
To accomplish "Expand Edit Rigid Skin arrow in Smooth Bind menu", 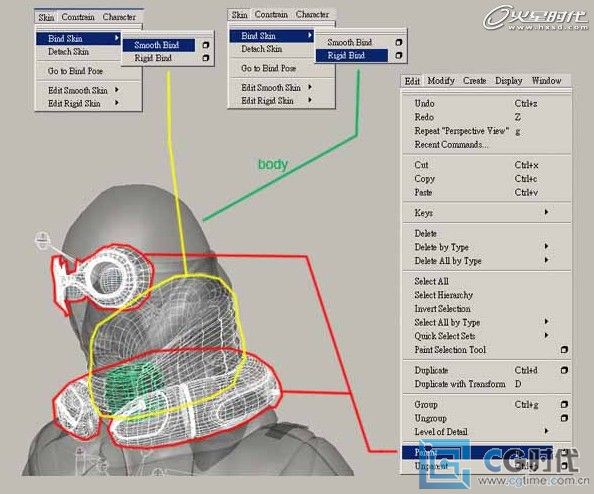I will pyautogui.click(x=117, y=103).
